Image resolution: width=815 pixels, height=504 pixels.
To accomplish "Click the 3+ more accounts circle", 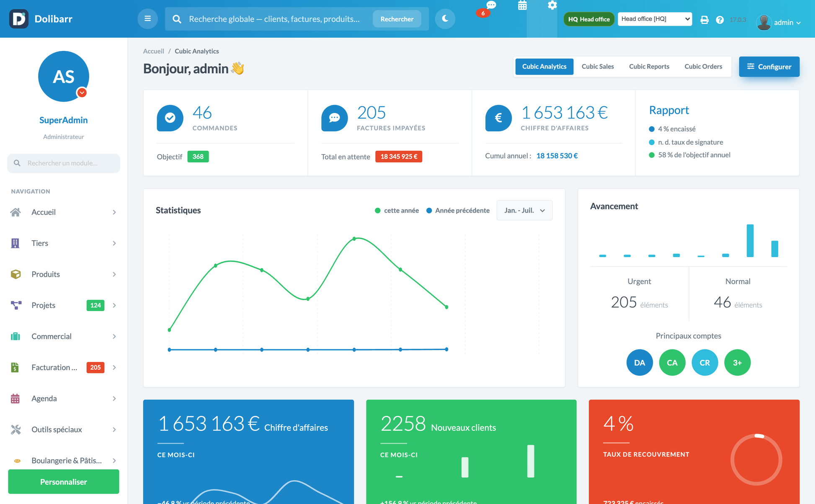I will click(x=738, y=363).
